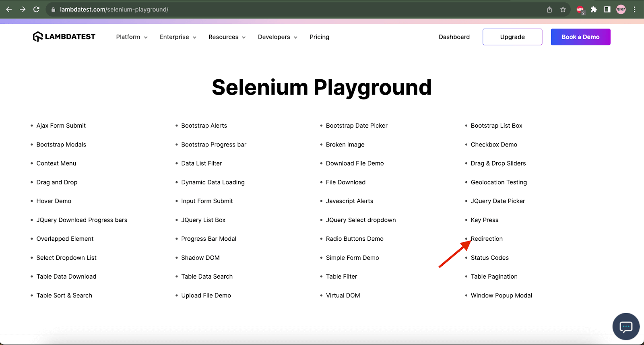Open Chrome three-dot menu
Viewport: 644px width, 345px height.
(635, 9)
